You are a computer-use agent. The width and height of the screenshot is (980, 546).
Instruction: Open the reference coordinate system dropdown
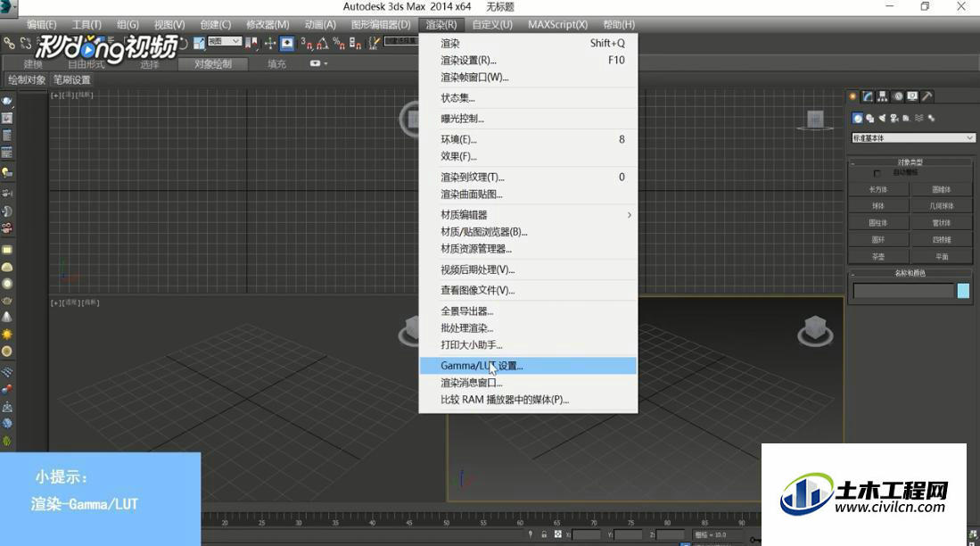(225, 41)
